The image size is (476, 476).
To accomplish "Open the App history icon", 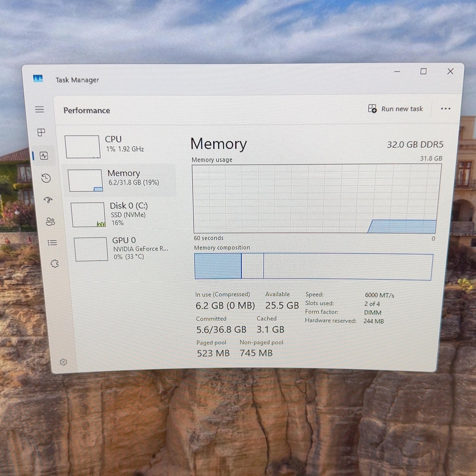I will (46, 178).
